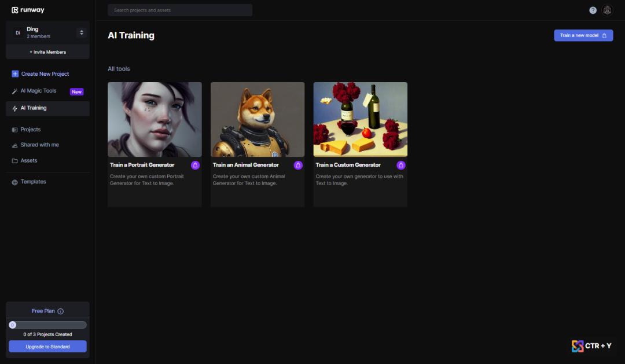Click lock icon on Train a Portrait Generator
Image resolution: width=625 pixels, height=364 pixels.
point(195,165)
